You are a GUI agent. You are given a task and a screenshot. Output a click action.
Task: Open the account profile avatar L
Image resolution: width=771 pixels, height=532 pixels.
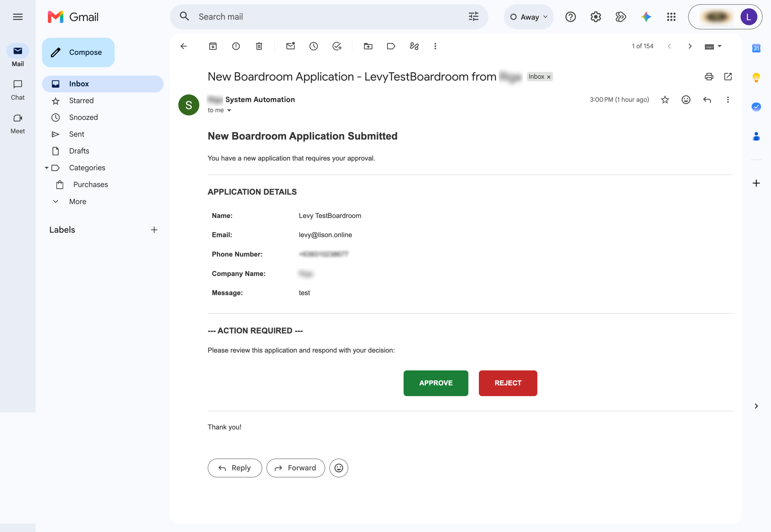click(749, 17)
